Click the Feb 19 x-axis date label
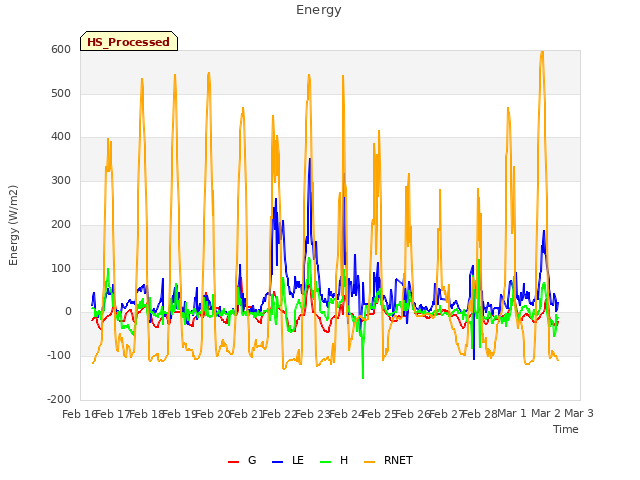 tap(180, 414)
